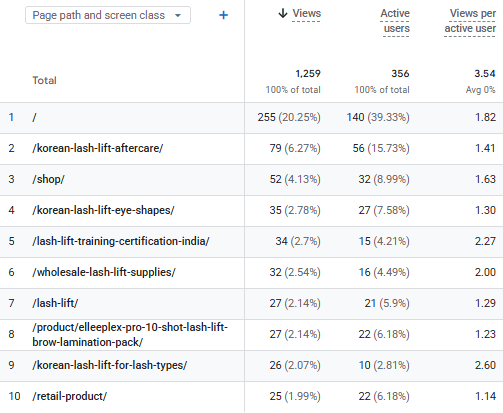Click the average 3.54 views per user
Image resolution: width=503 pixels, height=413 pixels.
(x=485, y=73)
